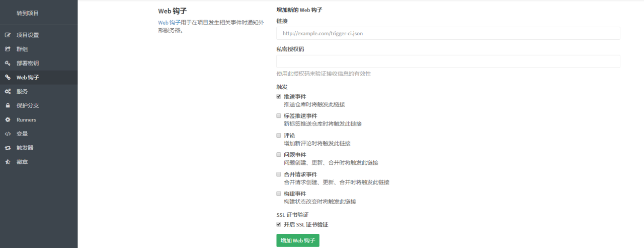Click the 服务 gears icon
Screen dimensions: 644x248
point(8,92)
